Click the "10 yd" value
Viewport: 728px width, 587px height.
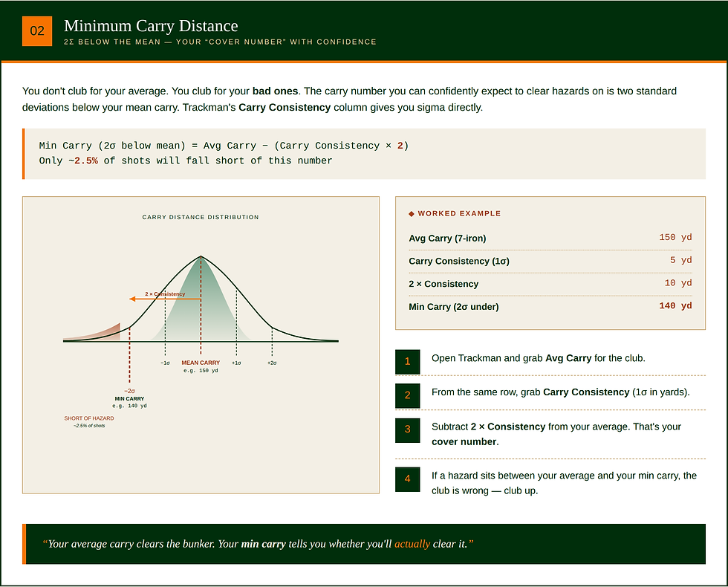pos(678,283)
